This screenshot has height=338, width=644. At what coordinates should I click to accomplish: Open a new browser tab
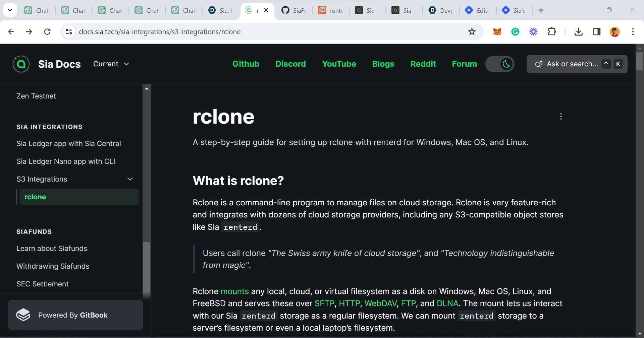tap(541, 10)
